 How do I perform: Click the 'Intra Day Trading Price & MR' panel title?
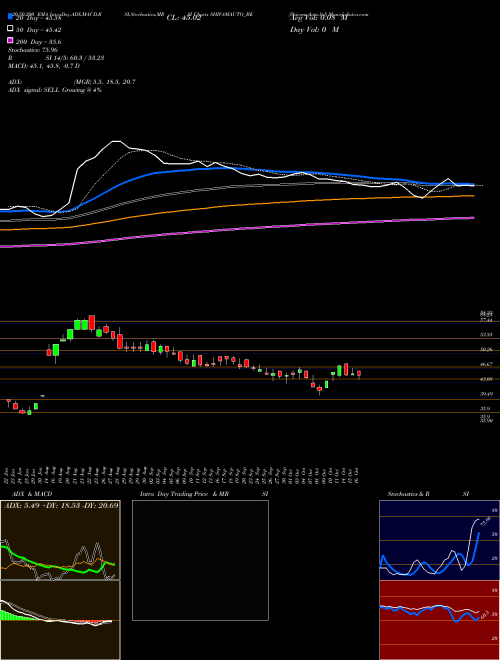click(184, 494)
